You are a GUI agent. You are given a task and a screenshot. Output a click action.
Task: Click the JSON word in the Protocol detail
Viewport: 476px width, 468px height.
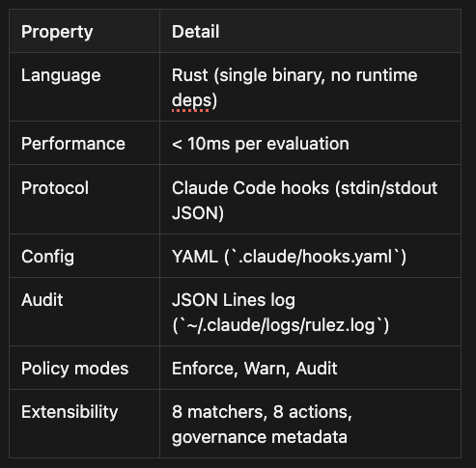coord(194,213)
